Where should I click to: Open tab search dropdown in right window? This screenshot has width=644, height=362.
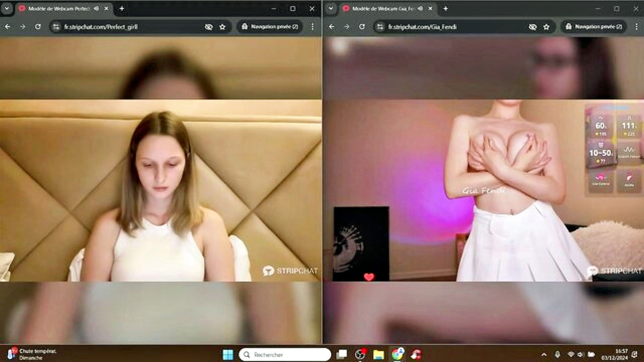(x=331, y=9)
